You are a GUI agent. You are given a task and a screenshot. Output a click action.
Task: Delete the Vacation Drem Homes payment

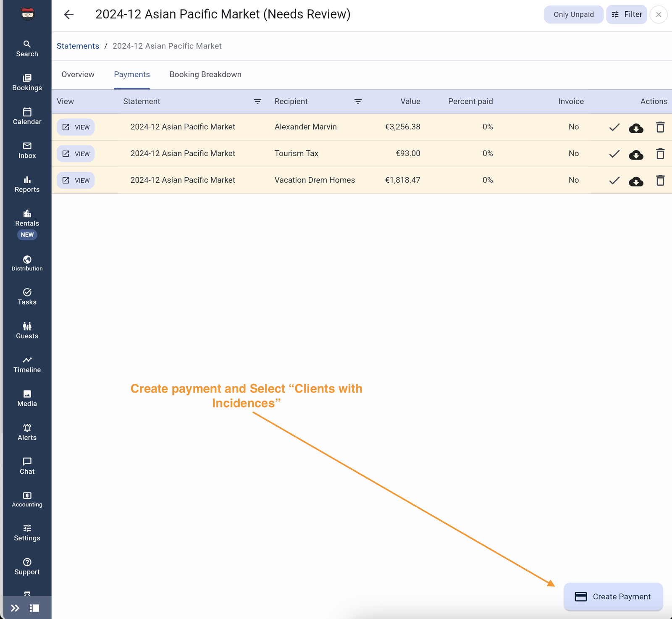click(x=660, y=181)
